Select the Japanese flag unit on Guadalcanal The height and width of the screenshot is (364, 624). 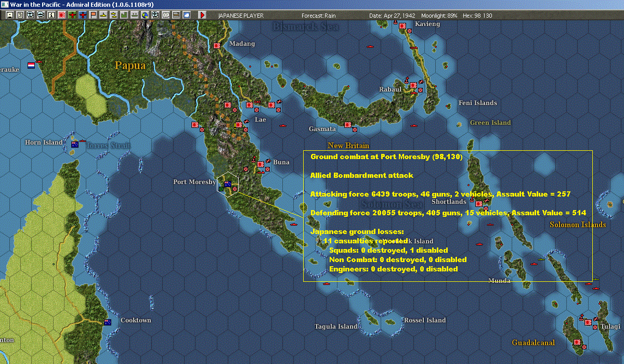click(x=577, y=342)
